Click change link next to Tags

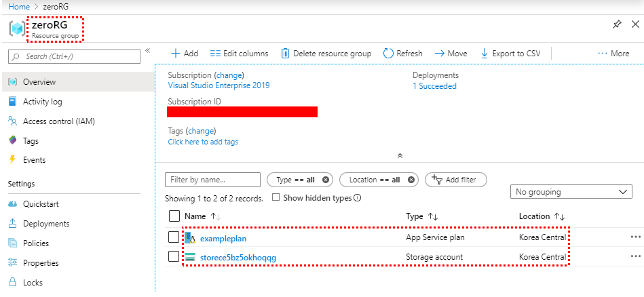click(202, 131)
